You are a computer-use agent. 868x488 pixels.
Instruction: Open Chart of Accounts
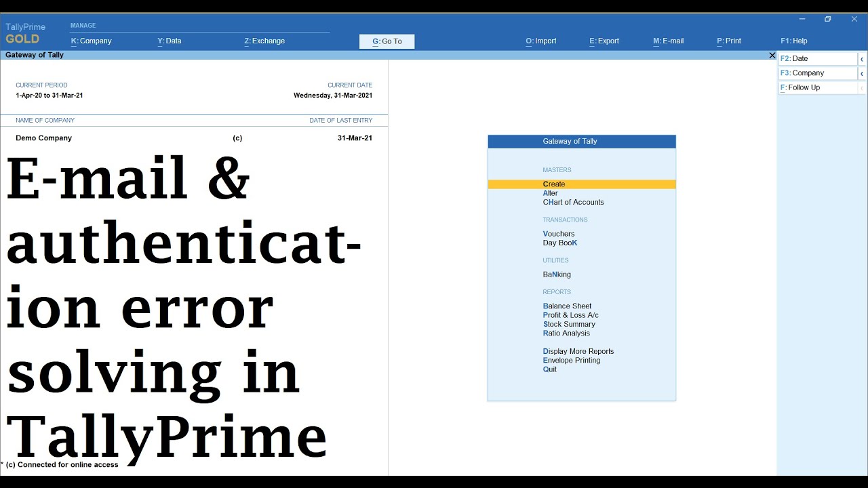point(573,202)
